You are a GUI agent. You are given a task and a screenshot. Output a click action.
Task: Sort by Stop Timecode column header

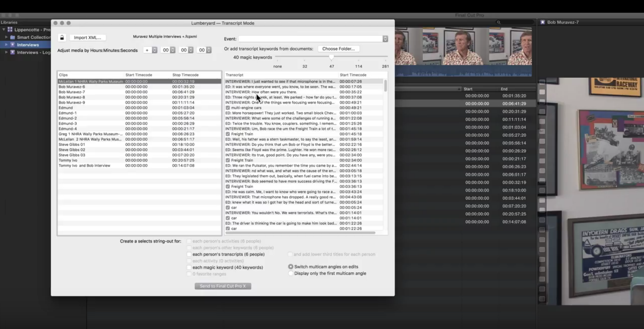[x=185, y=75]
